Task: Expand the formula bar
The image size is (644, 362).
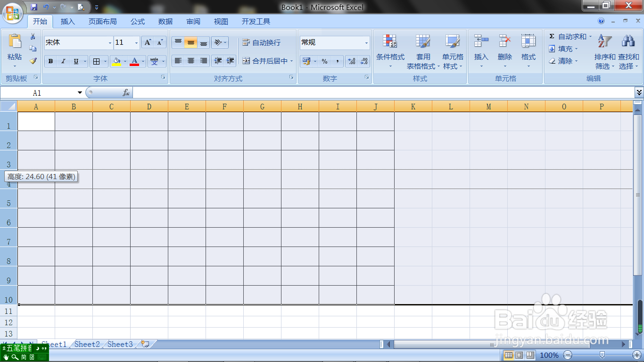Action: [639, 92]
